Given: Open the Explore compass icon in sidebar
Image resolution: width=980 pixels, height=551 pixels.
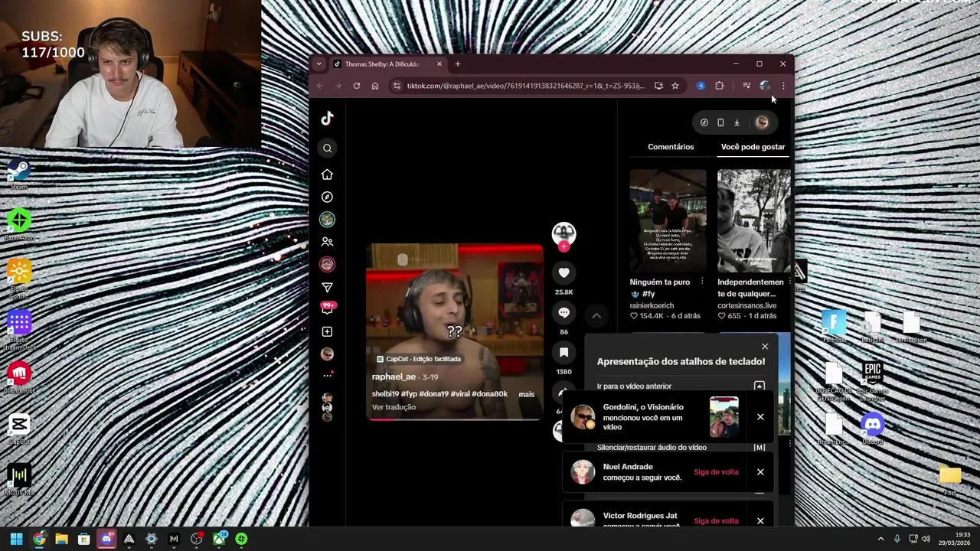Looking at the screenshot, I should point(327,197).
